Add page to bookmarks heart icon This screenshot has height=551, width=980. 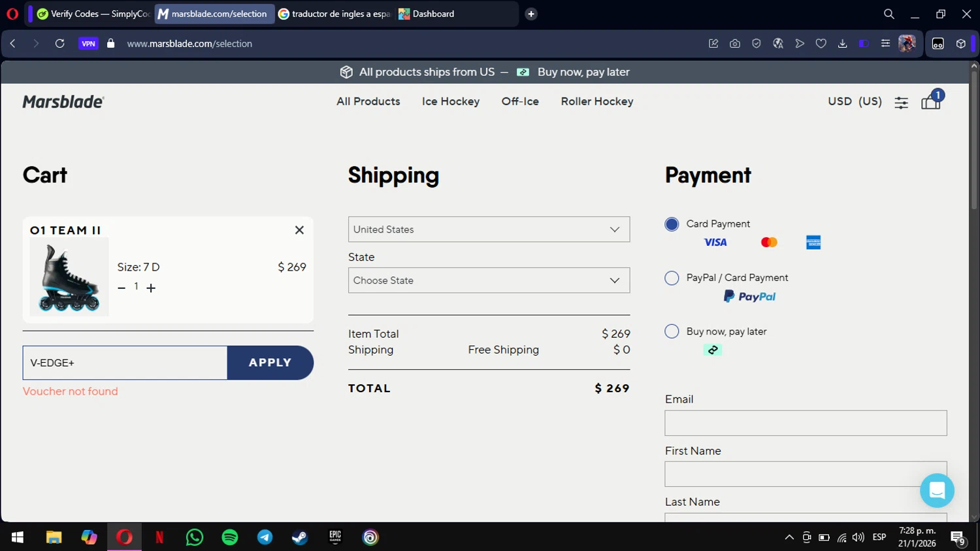(x=821, y=43)
